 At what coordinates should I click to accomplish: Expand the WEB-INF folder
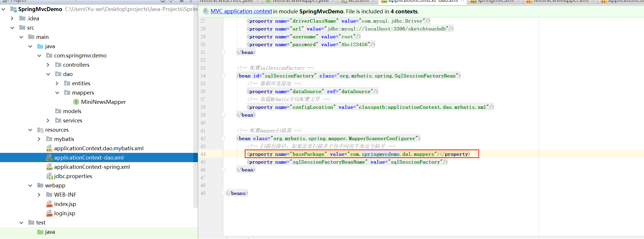(x=39, y=195)
